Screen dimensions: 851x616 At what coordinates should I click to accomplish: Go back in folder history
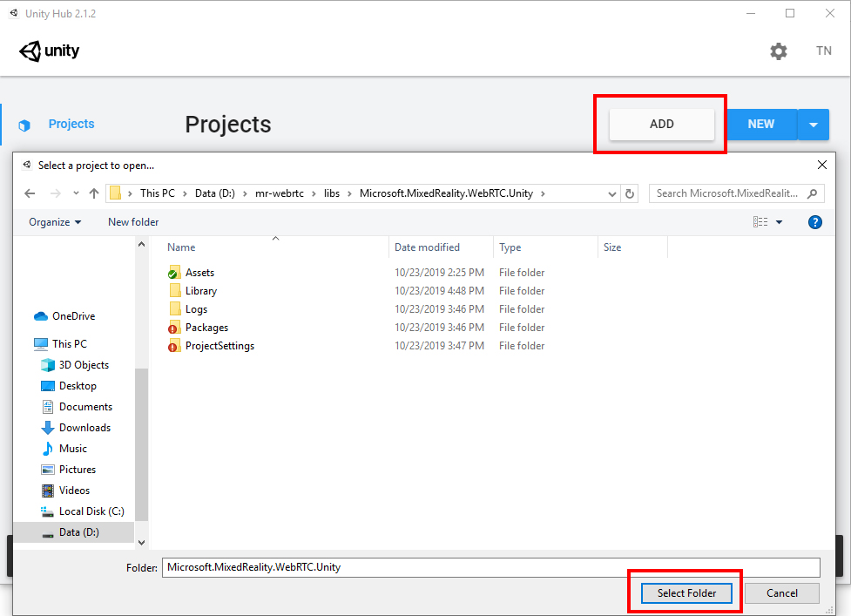tap(30, 193)
